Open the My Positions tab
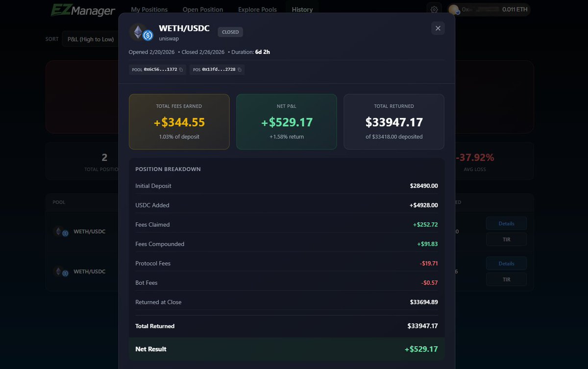 point(149,9)
